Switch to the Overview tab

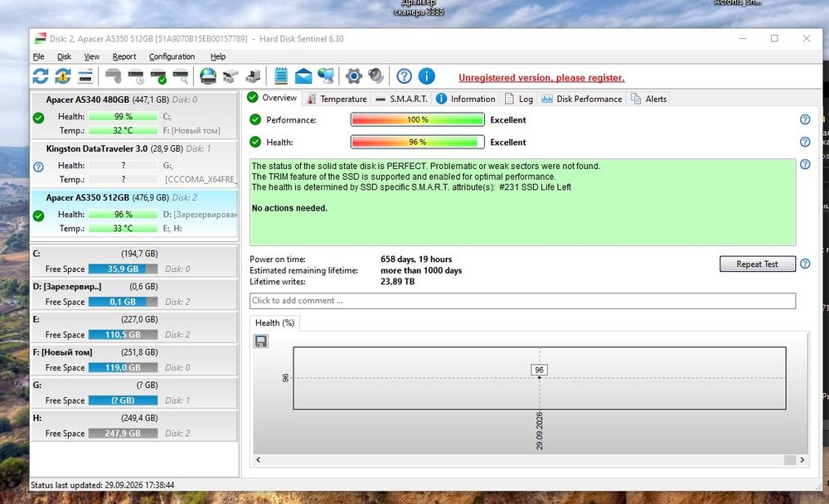click(273, 98)
